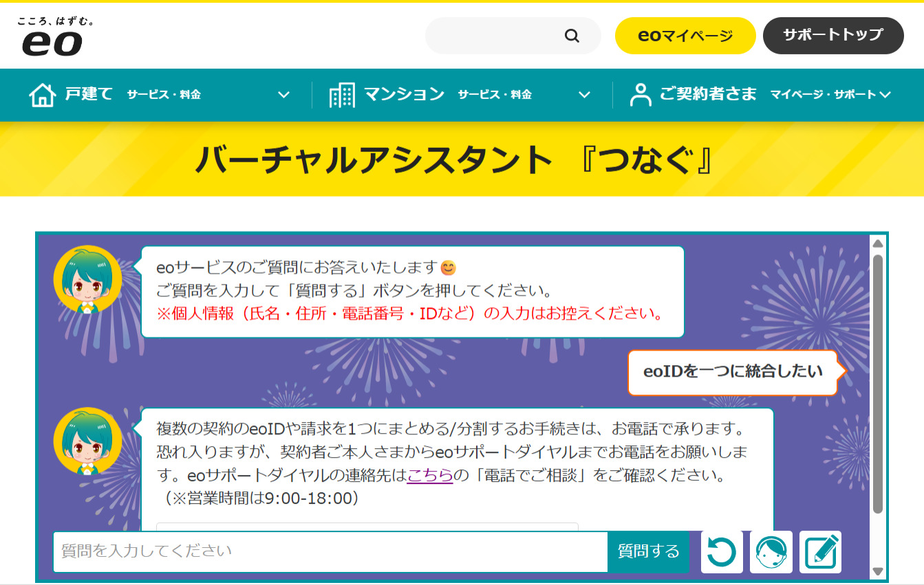The width and height of the screenshot is (924, 585).
Task: Click the building icon beside マンション
Action: click(342, 95)
